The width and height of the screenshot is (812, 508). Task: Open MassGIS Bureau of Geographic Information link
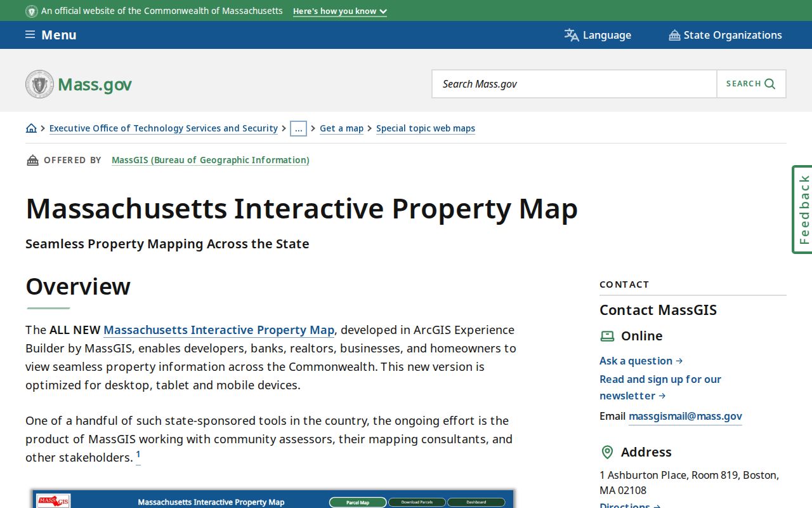[211, 160]
